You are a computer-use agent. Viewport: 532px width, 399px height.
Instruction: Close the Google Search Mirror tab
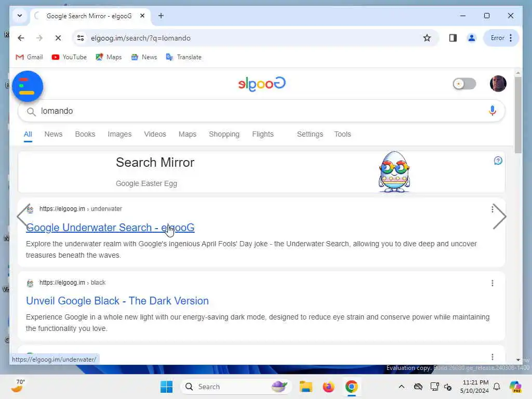tap(142, 16)
